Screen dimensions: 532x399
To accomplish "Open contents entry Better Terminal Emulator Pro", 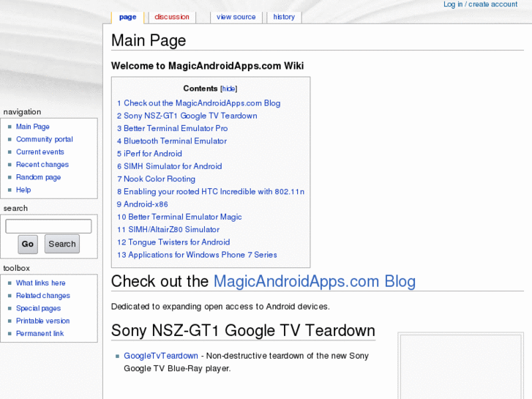I will [173, 128].
